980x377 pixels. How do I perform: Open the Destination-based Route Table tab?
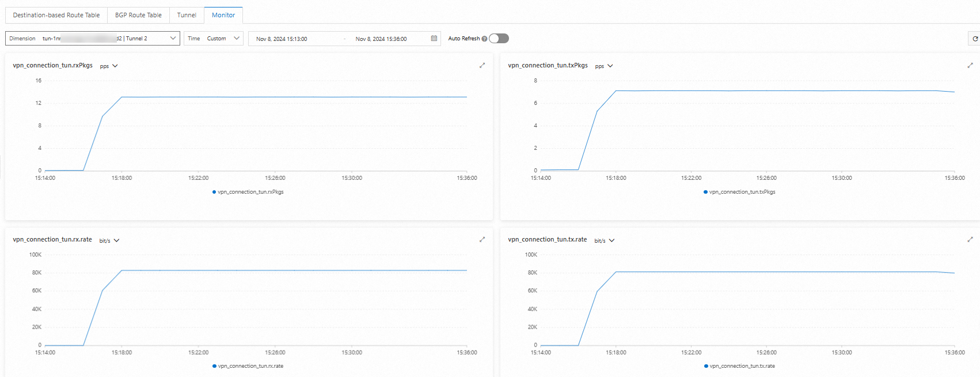pos(56,15)
